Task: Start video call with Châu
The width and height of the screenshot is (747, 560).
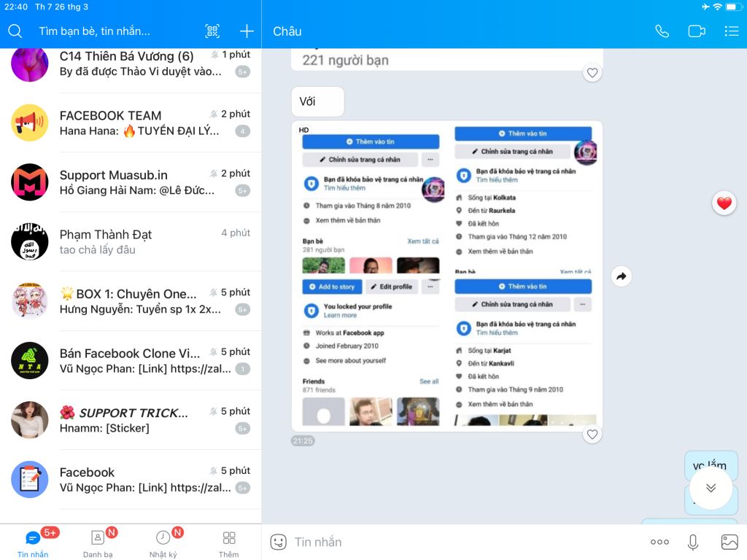Action: tap(697, 31)
